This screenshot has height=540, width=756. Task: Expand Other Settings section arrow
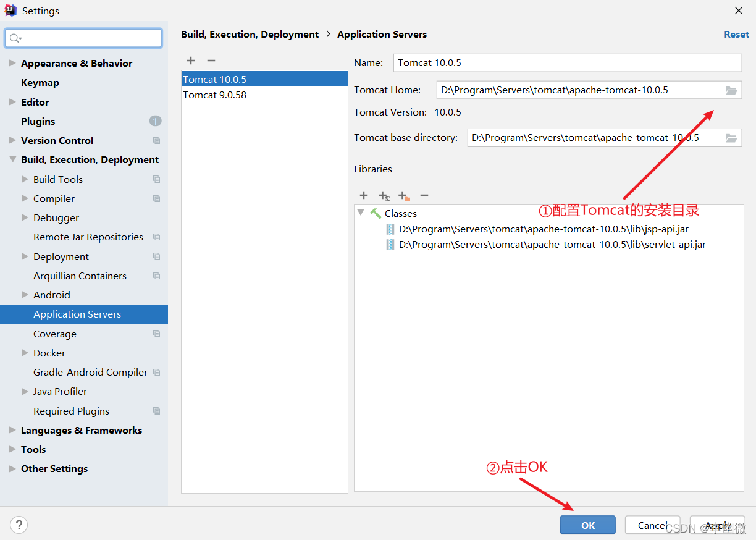(12, 468)
